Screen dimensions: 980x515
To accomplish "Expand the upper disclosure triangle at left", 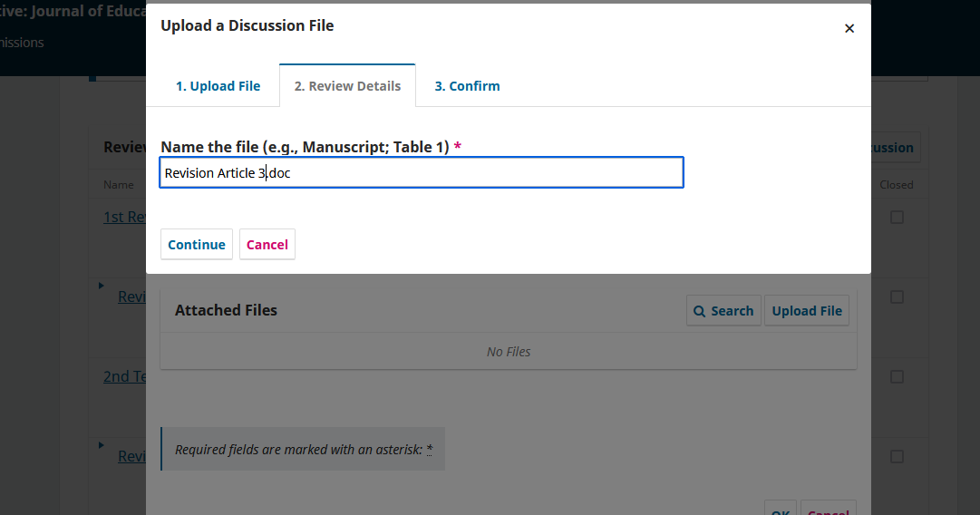I will click(x=102, y=287).
